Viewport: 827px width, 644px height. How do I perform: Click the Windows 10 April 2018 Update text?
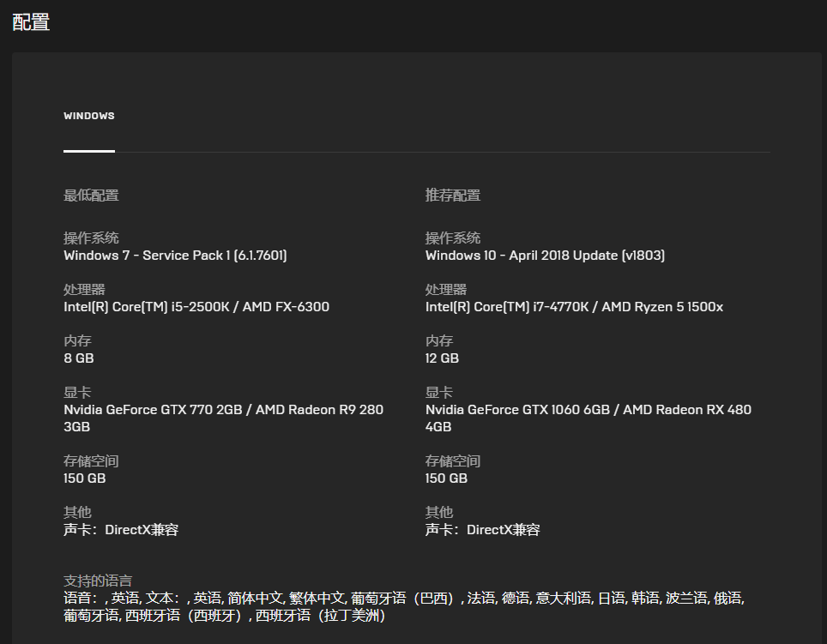point(545,256)
